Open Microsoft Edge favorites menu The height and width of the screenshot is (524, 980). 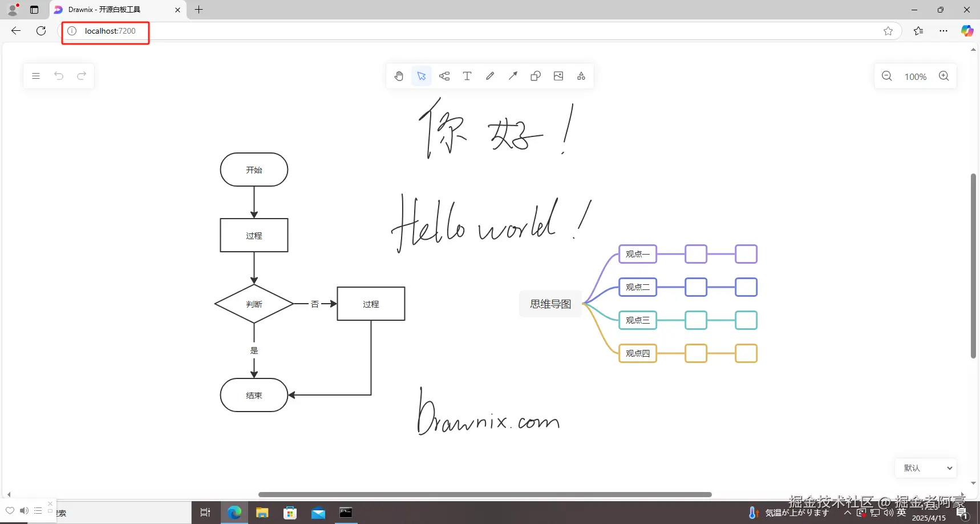point(919,31)
